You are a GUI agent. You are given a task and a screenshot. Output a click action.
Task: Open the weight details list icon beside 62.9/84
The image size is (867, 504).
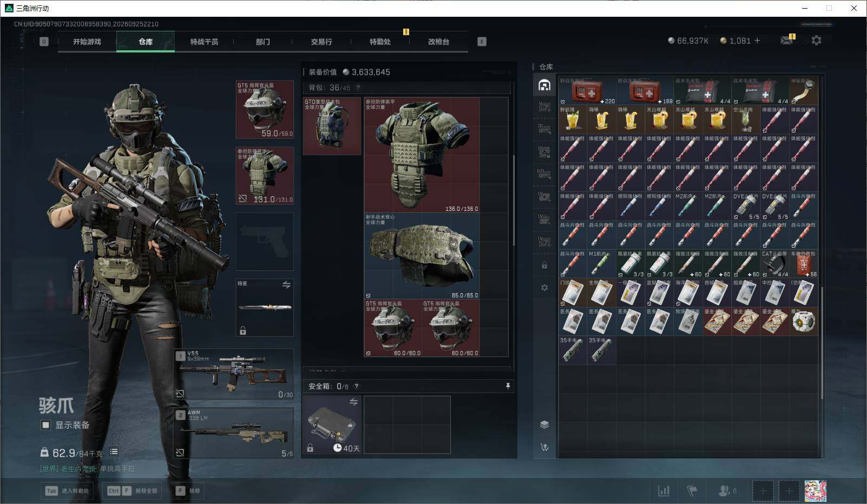(114, 452)
